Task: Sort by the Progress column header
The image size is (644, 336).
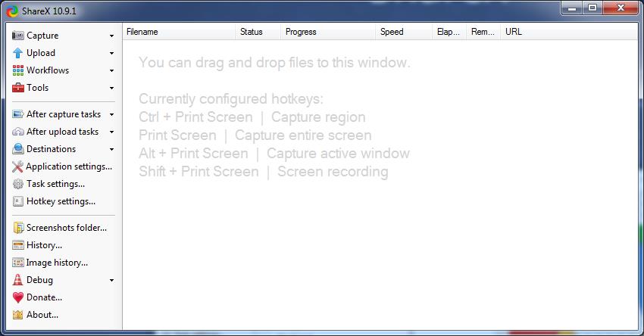Action: tap(328, 32)
